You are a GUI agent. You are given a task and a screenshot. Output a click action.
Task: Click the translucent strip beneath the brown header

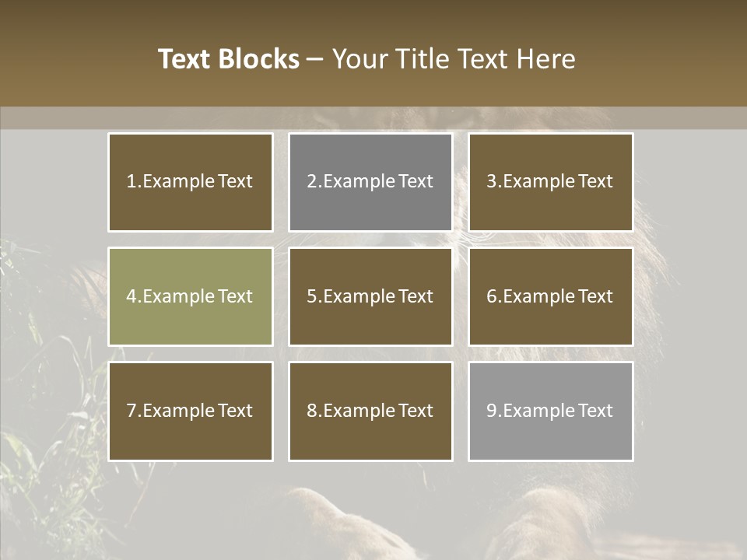point(373,117)
